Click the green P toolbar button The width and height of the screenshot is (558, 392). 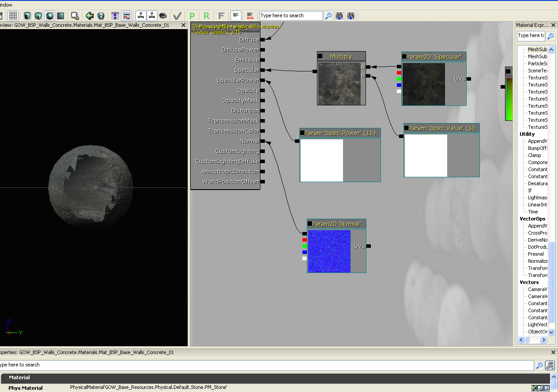point(192,16)
